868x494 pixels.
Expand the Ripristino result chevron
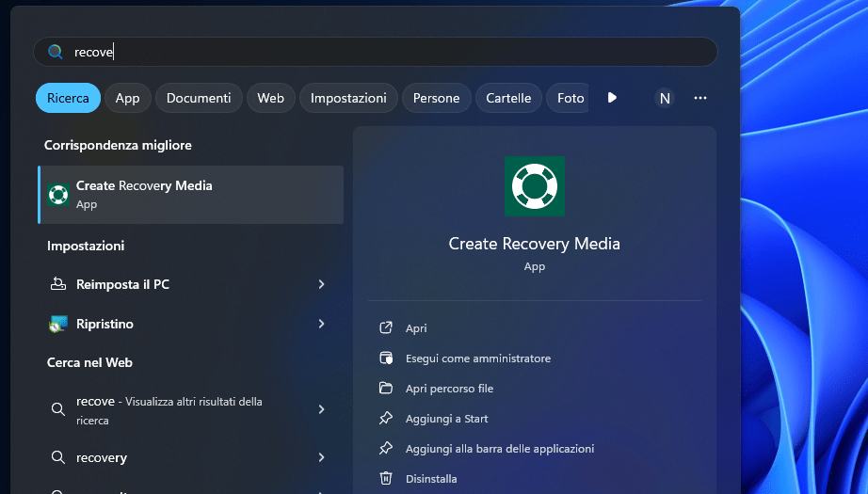coord(321,324)
